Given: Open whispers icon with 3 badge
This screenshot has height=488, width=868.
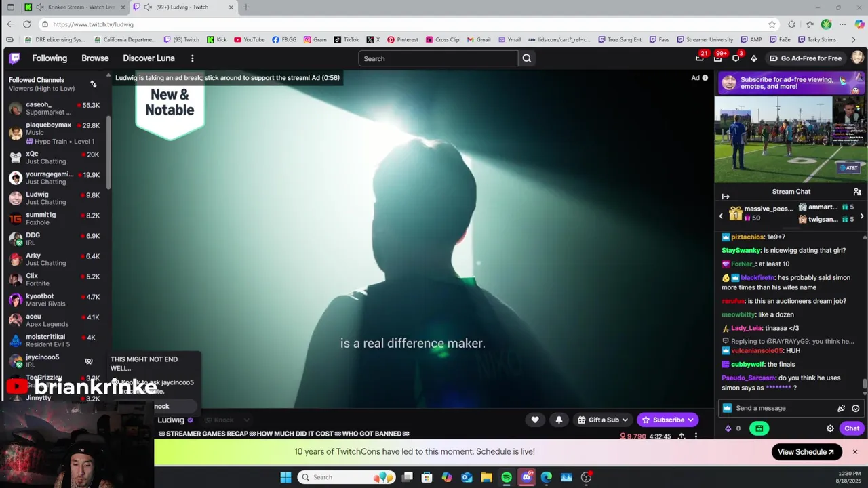Looking at the screenshot, I should coord(736,58).
